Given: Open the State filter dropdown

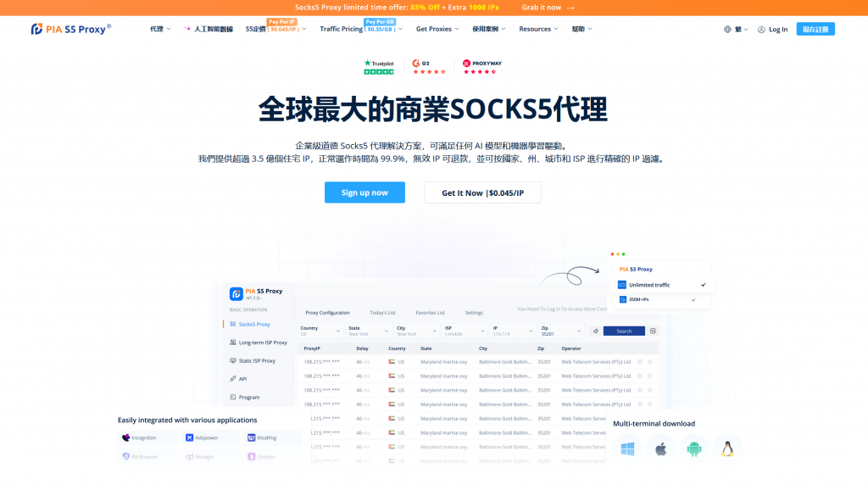Looking at the screenshot, I should [368, 331].
